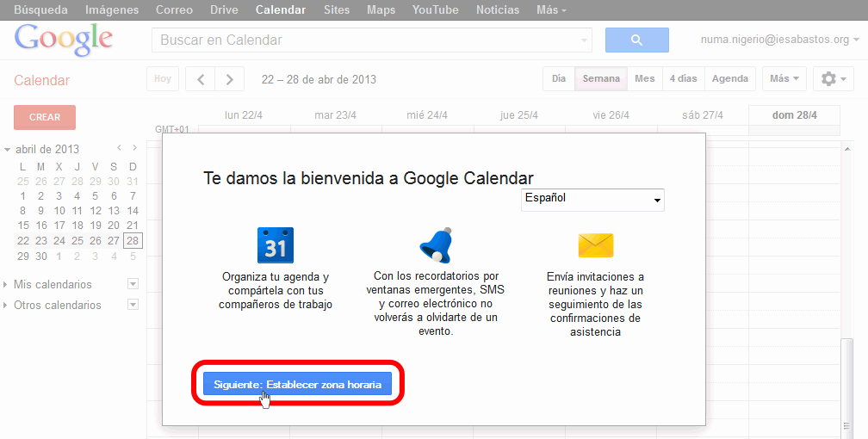Select day 14 in mini calendar

pyautogui.click(x=133, y=210)
